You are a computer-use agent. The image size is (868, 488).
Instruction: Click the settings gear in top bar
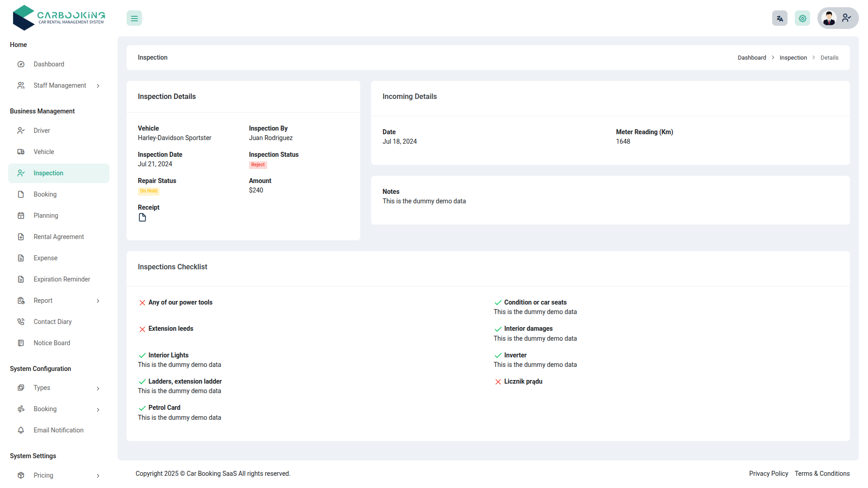[802, 18]
